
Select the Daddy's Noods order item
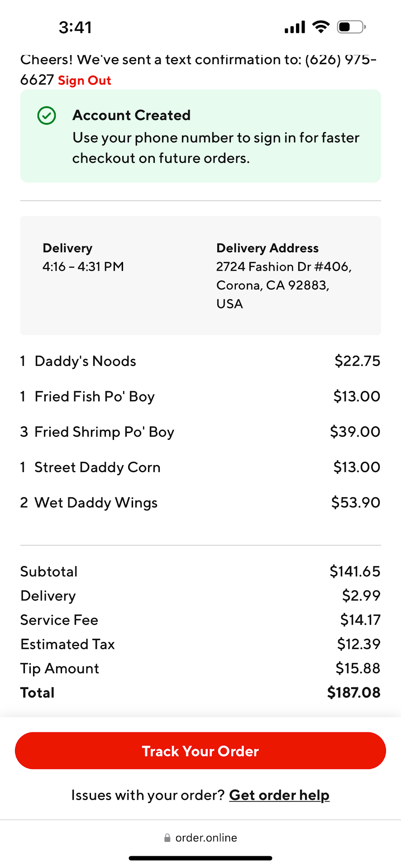(x=85, y=361)
